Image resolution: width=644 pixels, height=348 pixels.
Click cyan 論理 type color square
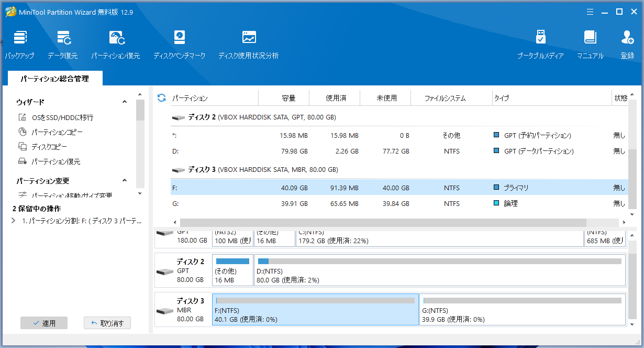496,203
